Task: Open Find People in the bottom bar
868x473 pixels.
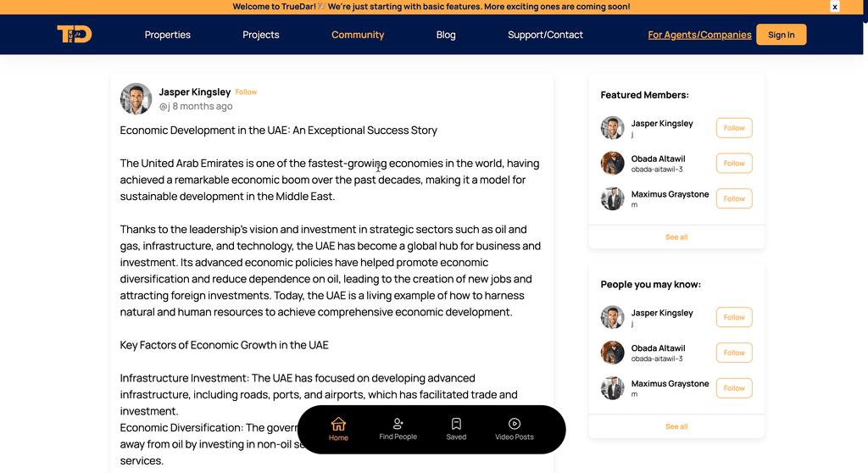Action: tap(398, 429)
